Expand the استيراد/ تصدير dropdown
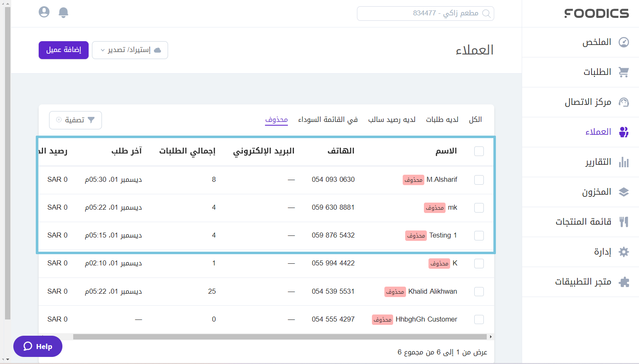The width and height of the screenshot is (639, 364). pos(130,50)
